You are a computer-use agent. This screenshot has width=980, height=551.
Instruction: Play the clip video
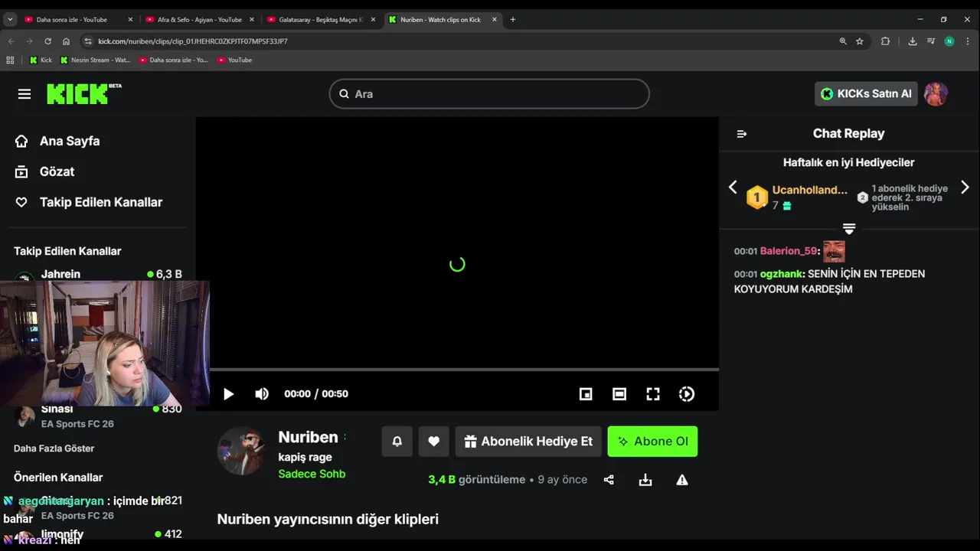tap(228, 394)
